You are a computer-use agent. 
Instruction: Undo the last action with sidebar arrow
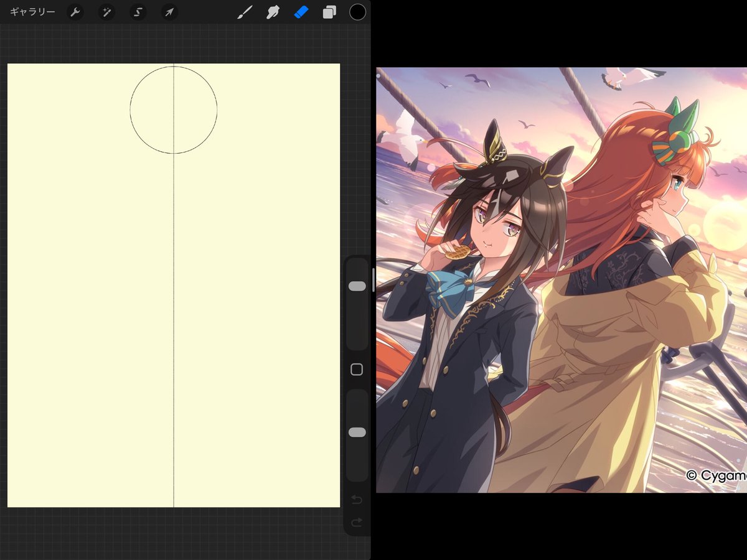coord(357,499)
